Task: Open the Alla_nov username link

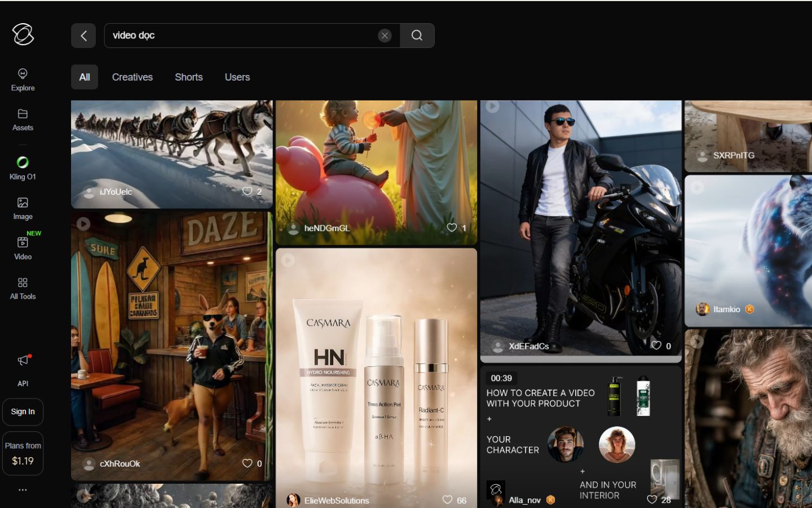Action: 525,500
